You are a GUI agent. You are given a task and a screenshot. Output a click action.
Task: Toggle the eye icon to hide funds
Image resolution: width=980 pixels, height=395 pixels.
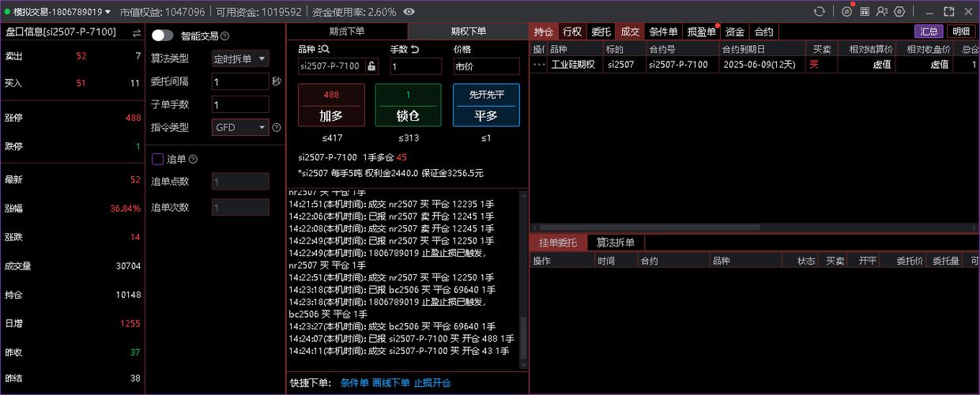point(409,12)
